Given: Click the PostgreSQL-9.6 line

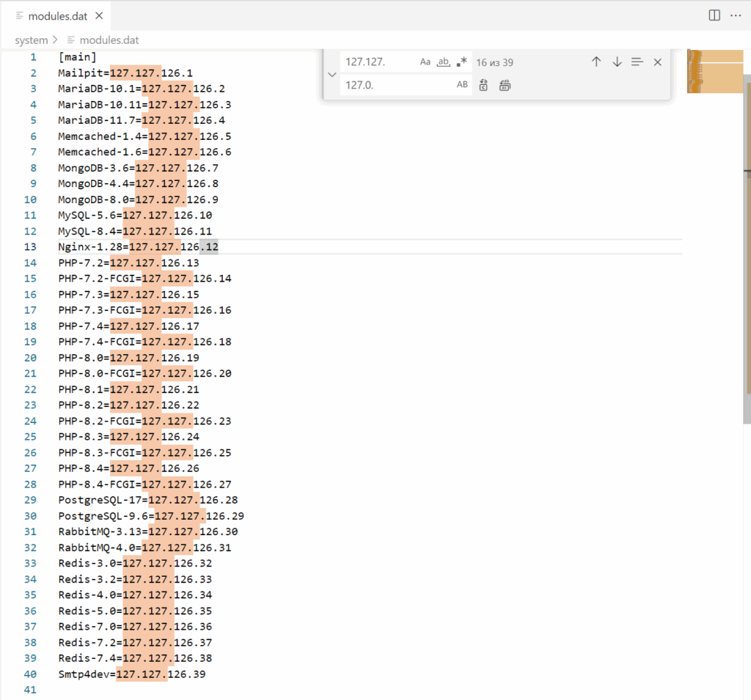Looking at the screenshot, I should (x=151, y=516).
